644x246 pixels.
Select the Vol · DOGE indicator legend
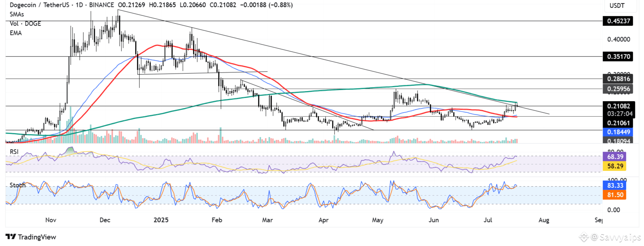(x=25, y=24)
